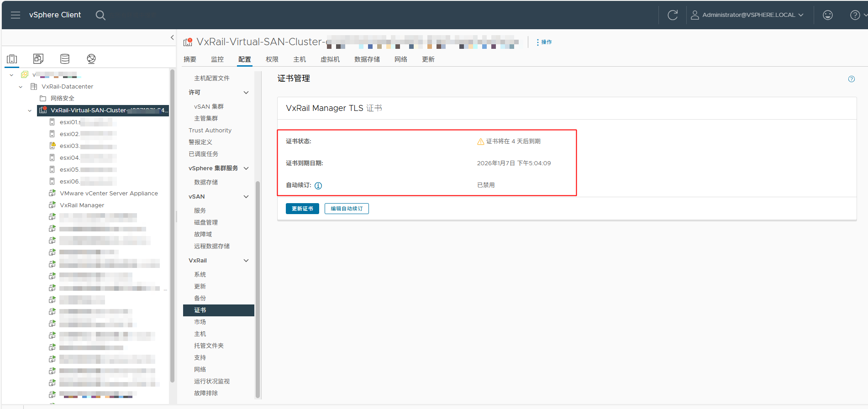Click the certificate expiry date 2026年1月7日

point(514,163)
